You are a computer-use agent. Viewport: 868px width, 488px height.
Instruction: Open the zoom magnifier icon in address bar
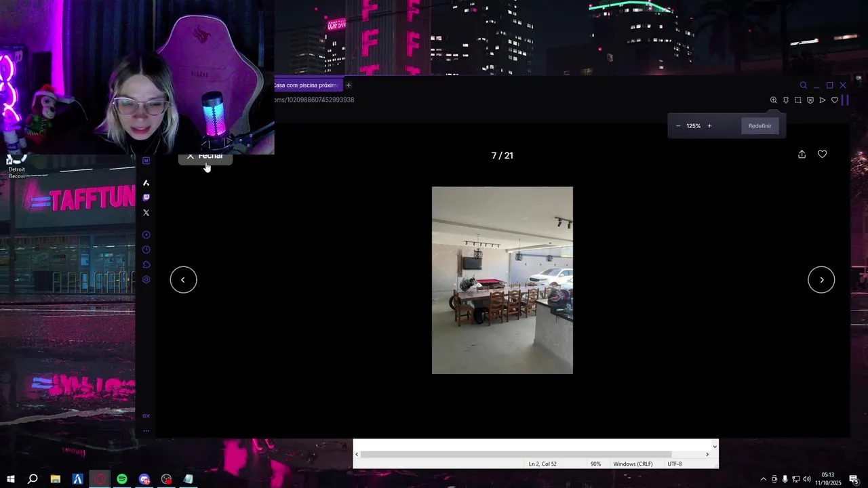click(x=773, y=100)
